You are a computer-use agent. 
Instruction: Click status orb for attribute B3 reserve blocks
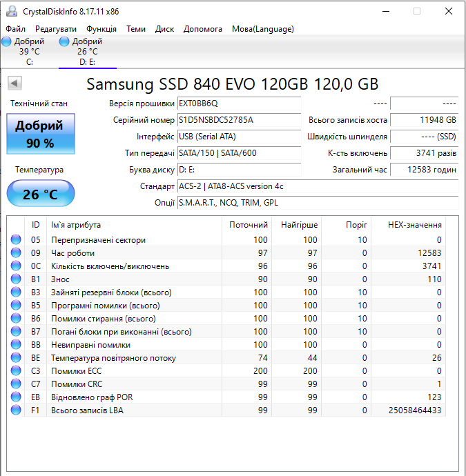point(16,292)
